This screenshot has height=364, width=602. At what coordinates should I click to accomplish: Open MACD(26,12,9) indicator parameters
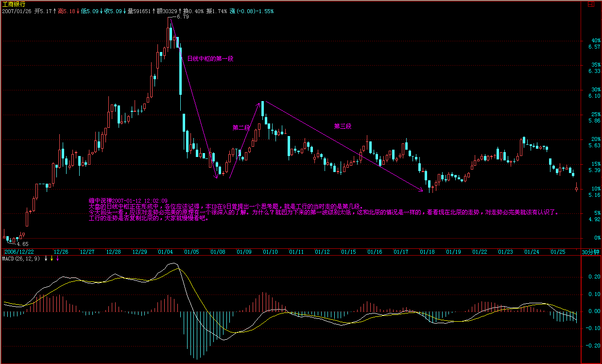pyautogui.click(x=21, y=259)
